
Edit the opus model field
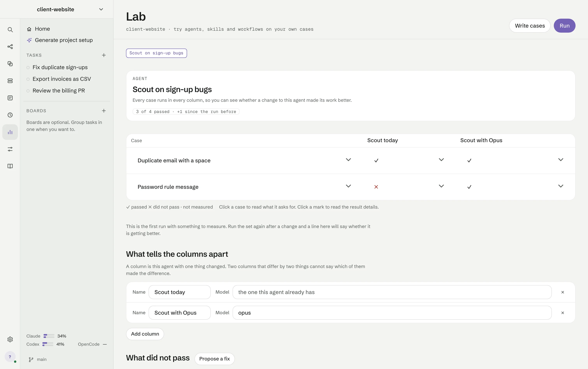pos(392,313)
